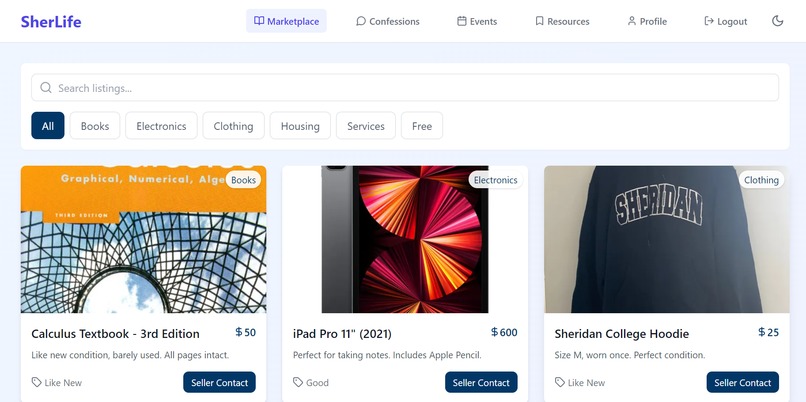Screen dimensions: 806x402
Task: Log out of SherLife
Action: (x=725, y=21)
